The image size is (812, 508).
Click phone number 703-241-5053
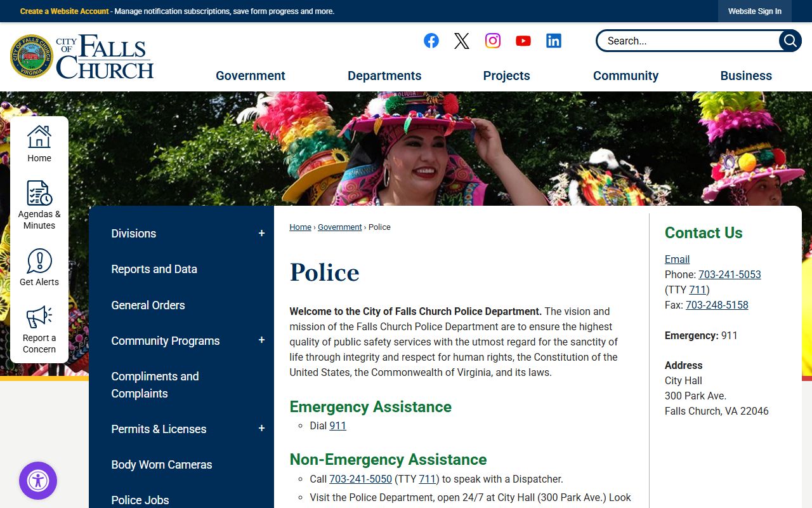(730, 274)
